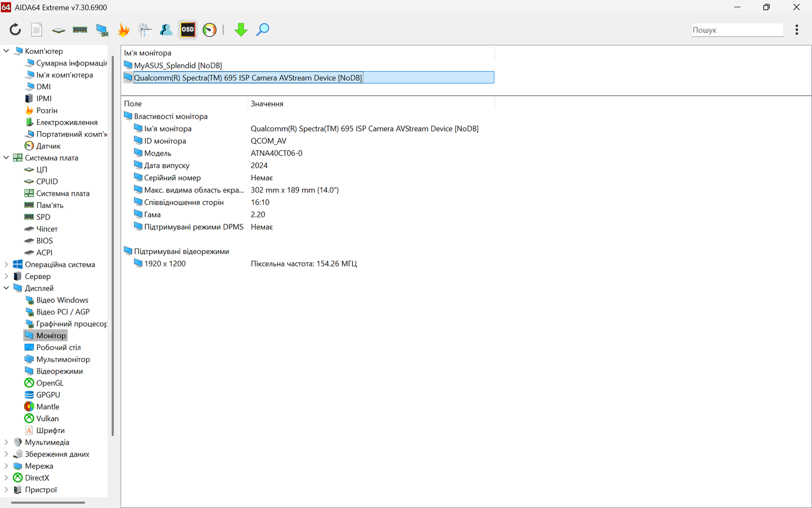Select the ЦП tree item
Viewport: 812px width, 508px height.
coord(36,170)
